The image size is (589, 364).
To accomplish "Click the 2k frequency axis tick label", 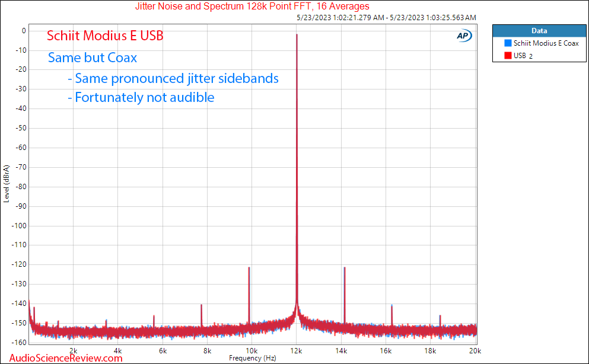I will (x=73, y=351).
